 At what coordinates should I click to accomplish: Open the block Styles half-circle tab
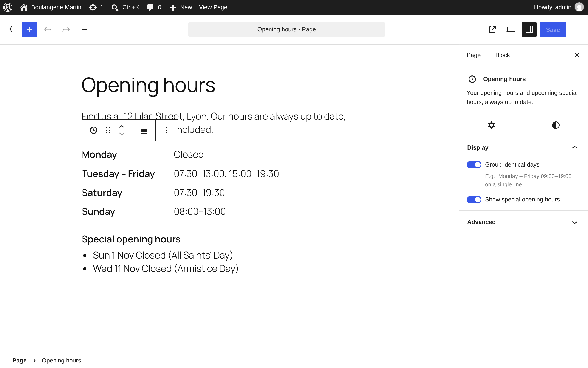point(556,125)
